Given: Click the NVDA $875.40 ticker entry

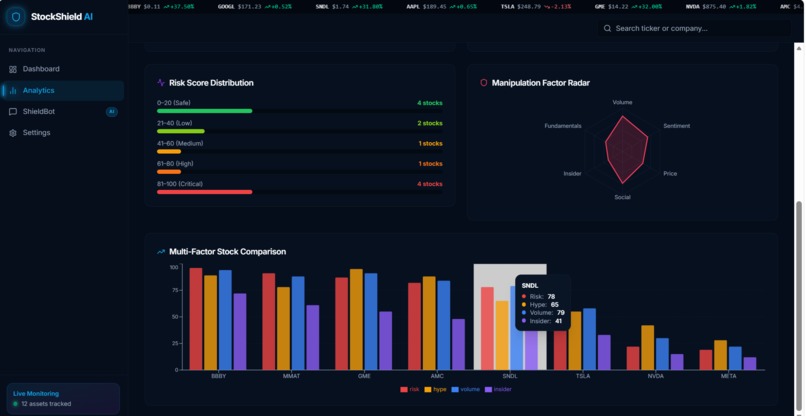Looking at the screenshot, I should click(721, 7).
